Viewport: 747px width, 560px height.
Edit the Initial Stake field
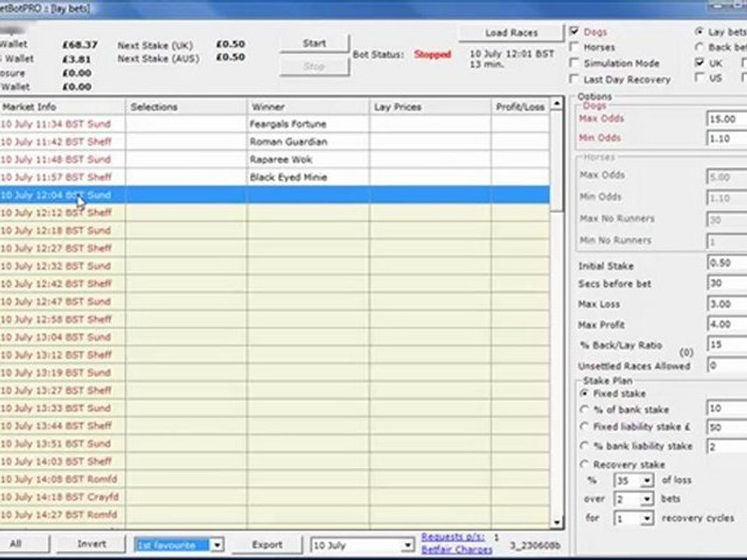point(727,263)
